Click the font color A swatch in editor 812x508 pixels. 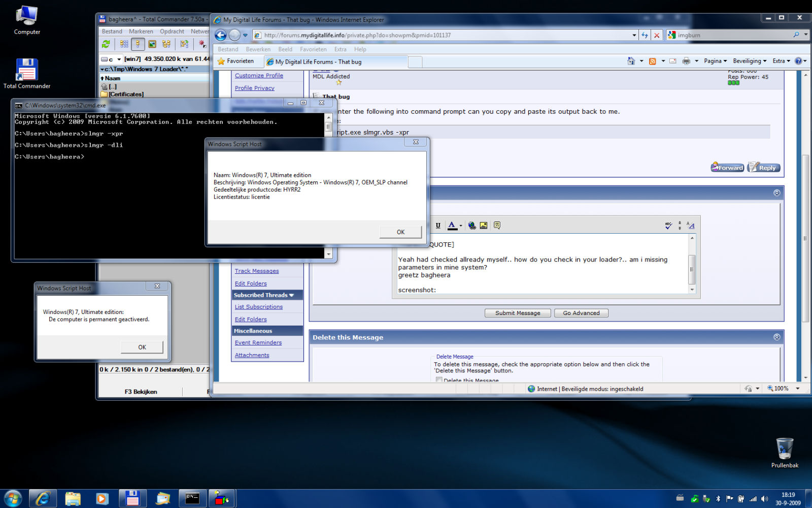(452, 226)
